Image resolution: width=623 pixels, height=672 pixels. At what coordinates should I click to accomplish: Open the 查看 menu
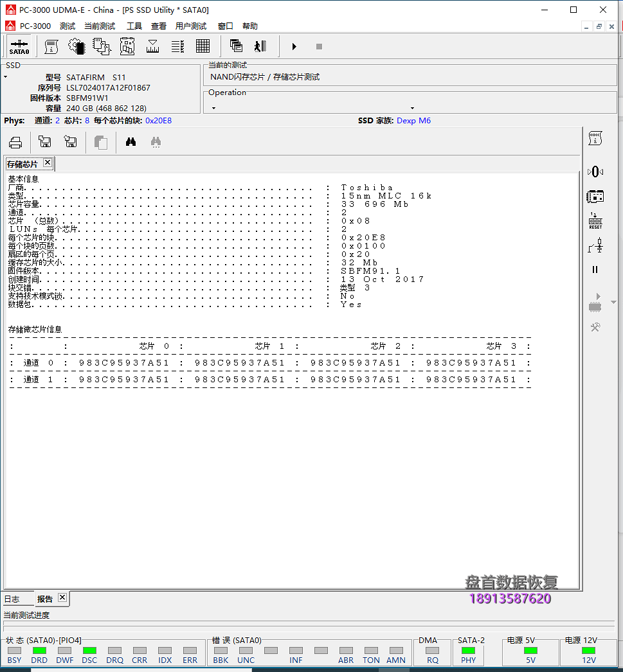(x=158, y=26)
